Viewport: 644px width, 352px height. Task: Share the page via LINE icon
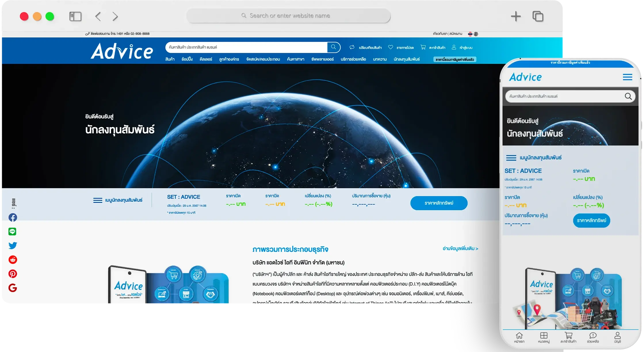click(12, 232)
